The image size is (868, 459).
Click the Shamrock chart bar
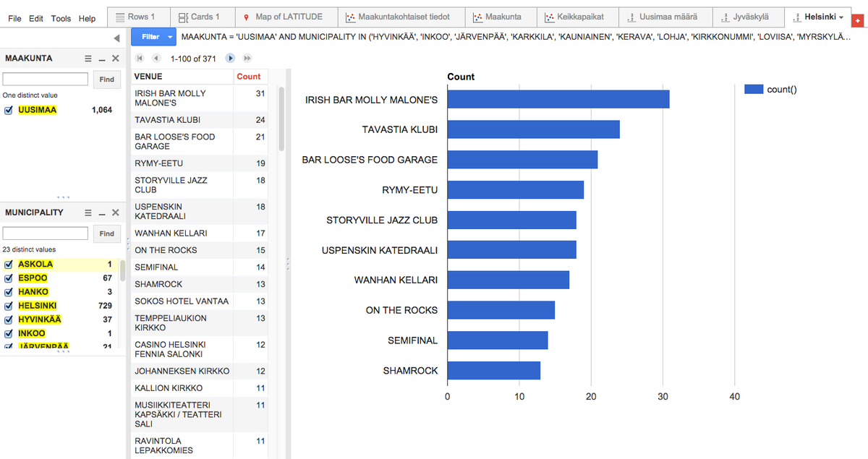(494, 370)
